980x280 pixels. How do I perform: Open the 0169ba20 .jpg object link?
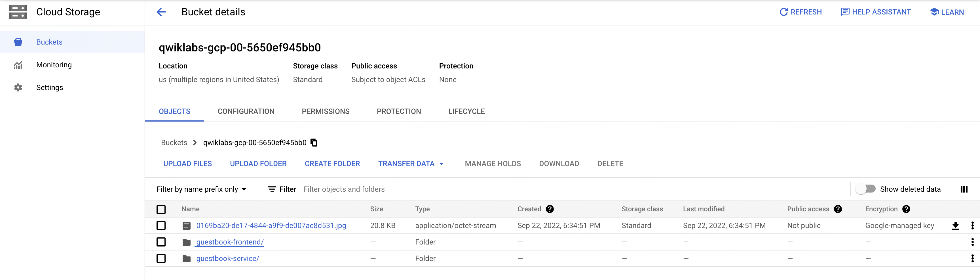[271, 225]
